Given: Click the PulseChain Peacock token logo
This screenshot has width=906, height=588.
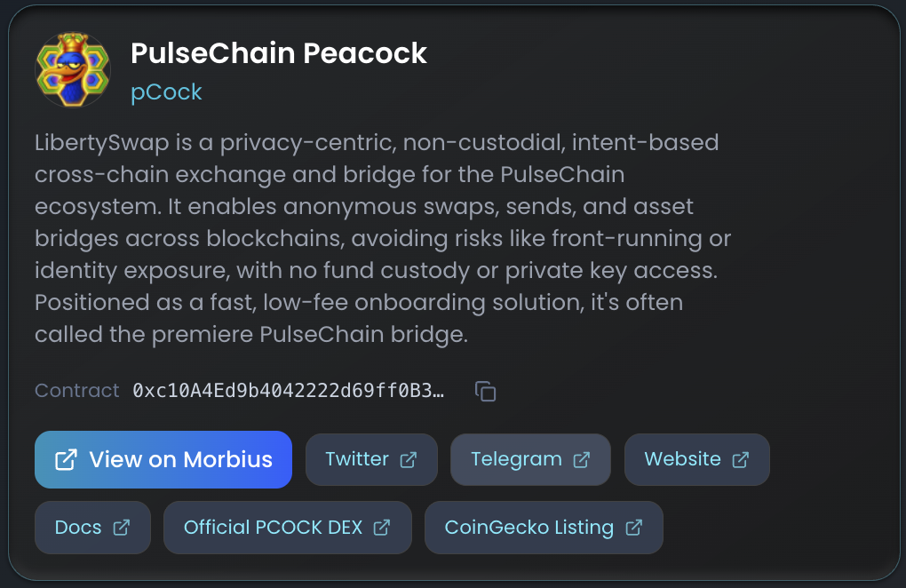Looking at the screenshot, I should click(x=73, y=69).
